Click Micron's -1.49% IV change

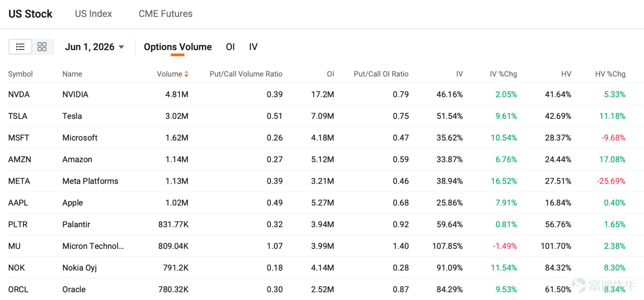coord(505,246)
